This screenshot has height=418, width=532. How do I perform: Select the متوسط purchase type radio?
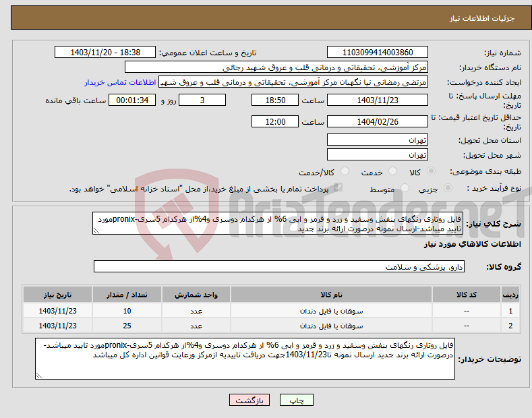coord(405,187)
